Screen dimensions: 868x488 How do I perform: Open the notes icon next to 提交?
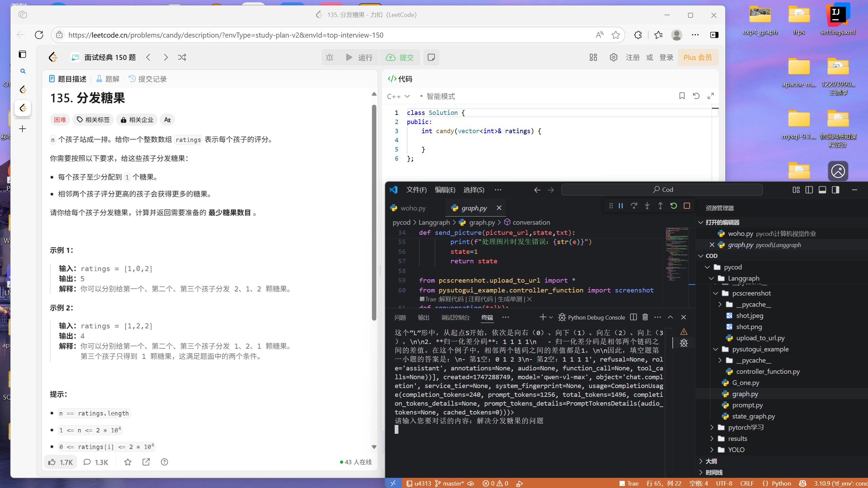point(431,57)
